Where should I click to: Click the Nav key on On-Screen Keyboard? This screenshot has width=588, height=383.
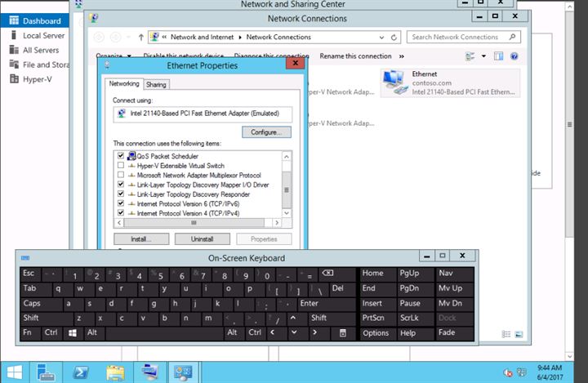tap(454, 274)
